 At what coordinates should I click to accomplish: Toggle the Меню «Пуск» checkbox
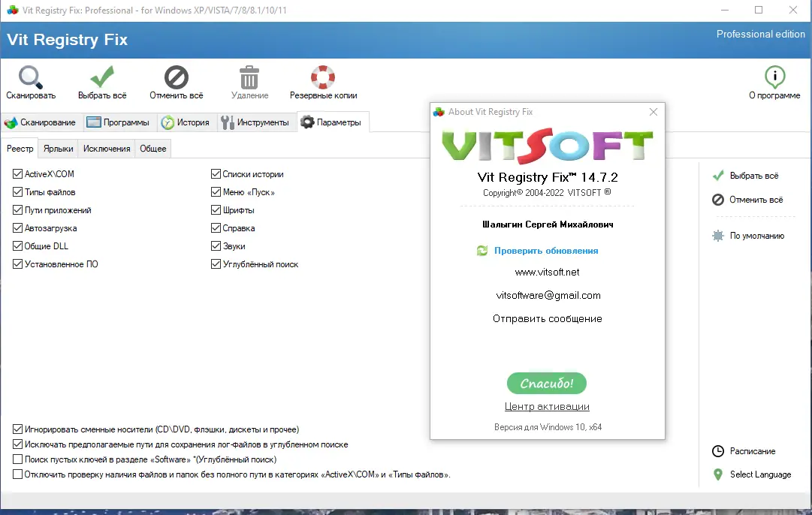pos(216,192)
